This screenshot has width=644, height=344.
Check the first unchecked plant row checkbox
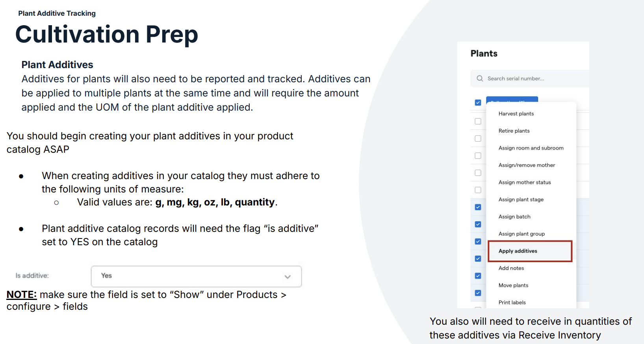point(478,121)
